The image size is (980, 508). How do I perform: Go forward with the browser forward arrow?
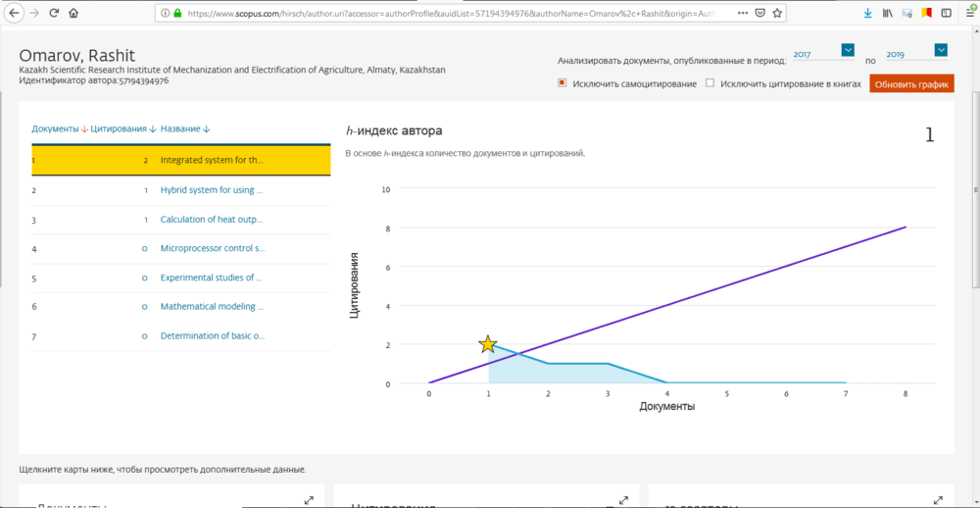[x=33, y=13]
